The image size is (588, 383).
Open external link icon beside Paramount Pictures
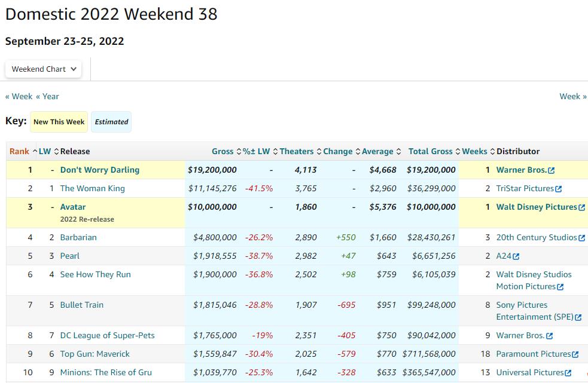575,354
